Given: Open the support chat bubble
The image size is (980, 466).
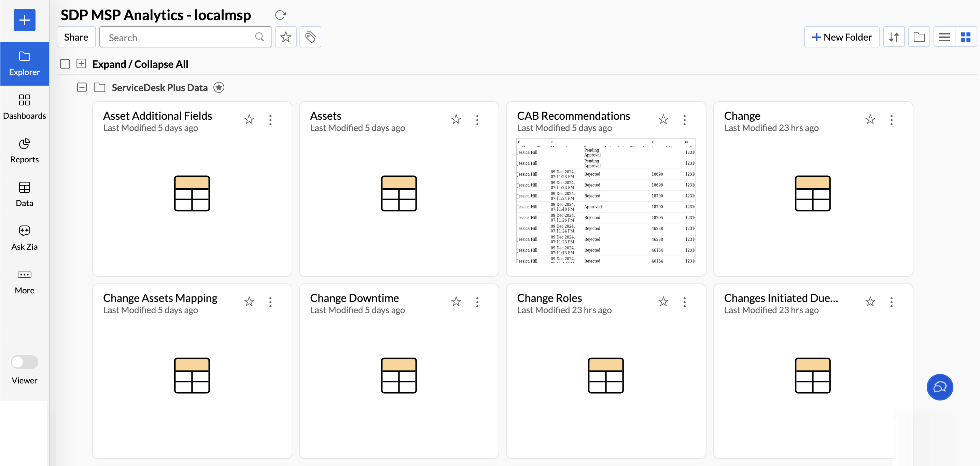Looking at the screenshot, I should [939, 387].
